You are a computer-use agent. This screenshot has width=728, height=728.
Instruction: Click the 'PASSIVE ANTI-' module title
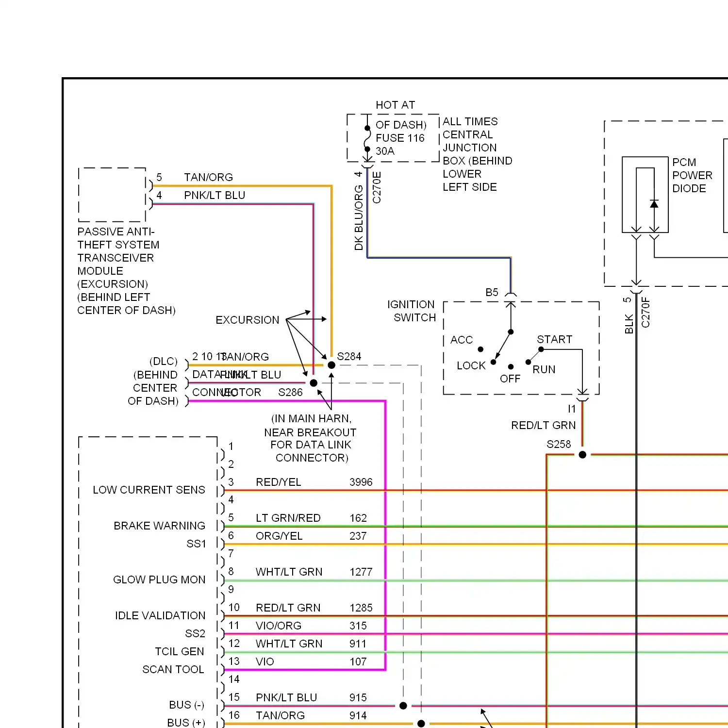[116, 232]
